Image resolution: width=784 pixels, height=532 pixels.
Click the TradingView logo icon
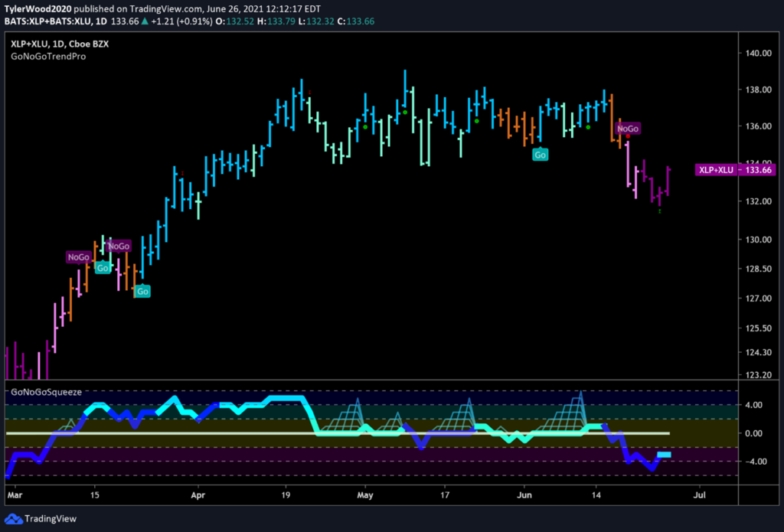pyautogui.click(x=14, y=519)
